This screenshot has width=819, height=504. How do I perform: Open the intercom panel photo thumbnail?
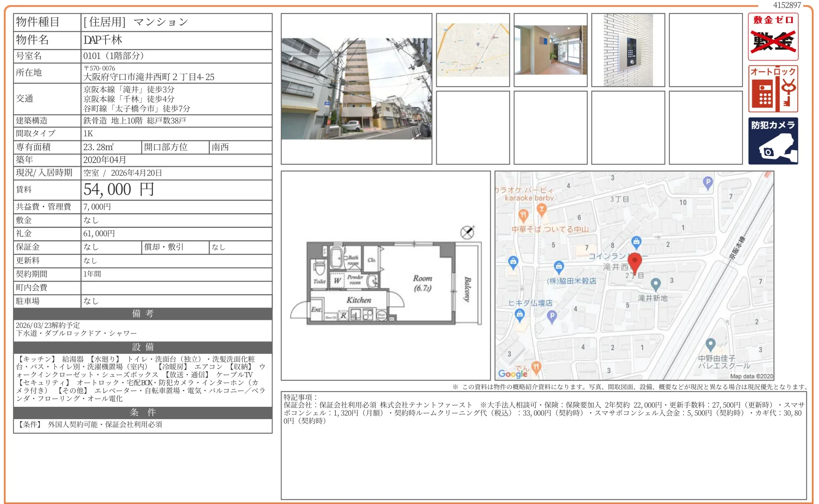[628, 50]
